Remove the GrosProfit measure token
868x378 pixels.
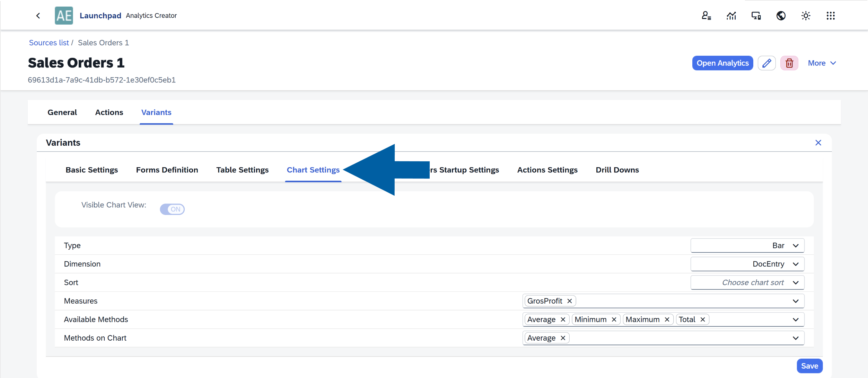coord(569,301)
